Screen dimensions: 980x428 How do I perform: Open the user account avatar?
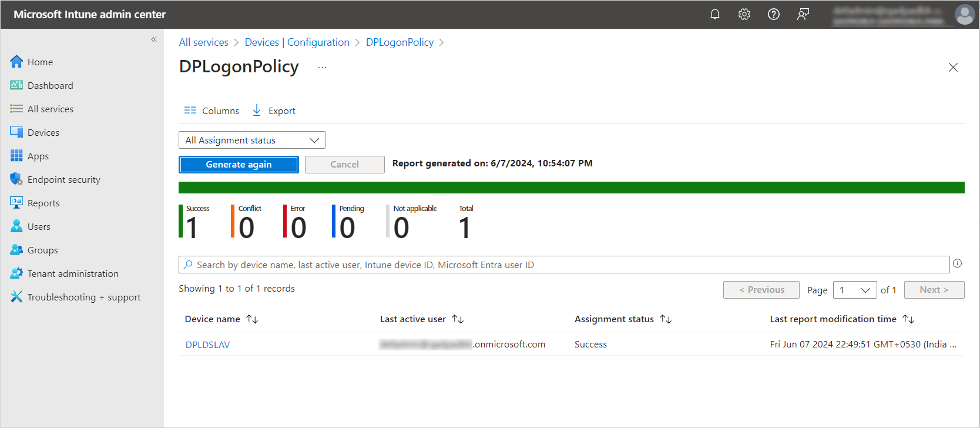click(964, 14)
